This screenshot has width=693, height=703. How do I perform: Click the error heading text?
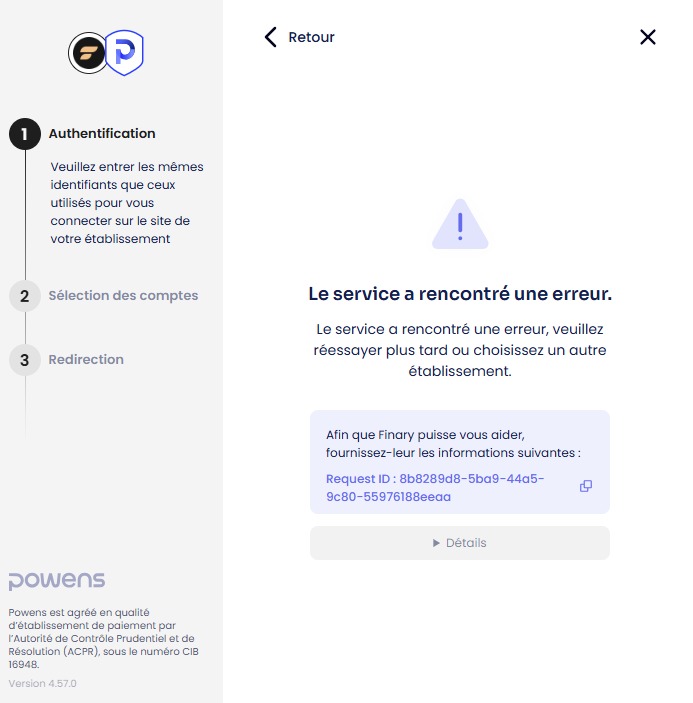(x=459, y=294)
